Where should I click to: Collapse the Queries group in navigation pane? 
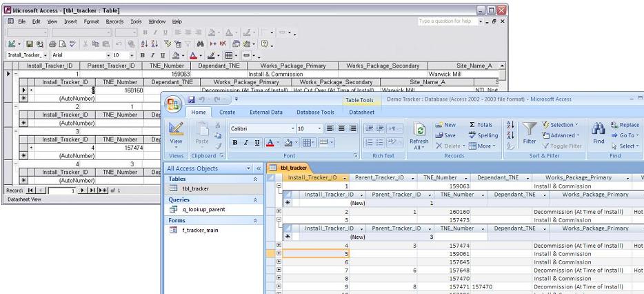pos(256,199)
